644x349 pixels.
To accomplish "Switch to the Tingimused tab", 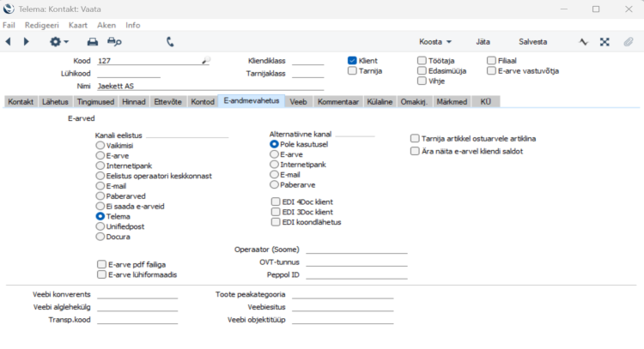I will tap(95, 102).
